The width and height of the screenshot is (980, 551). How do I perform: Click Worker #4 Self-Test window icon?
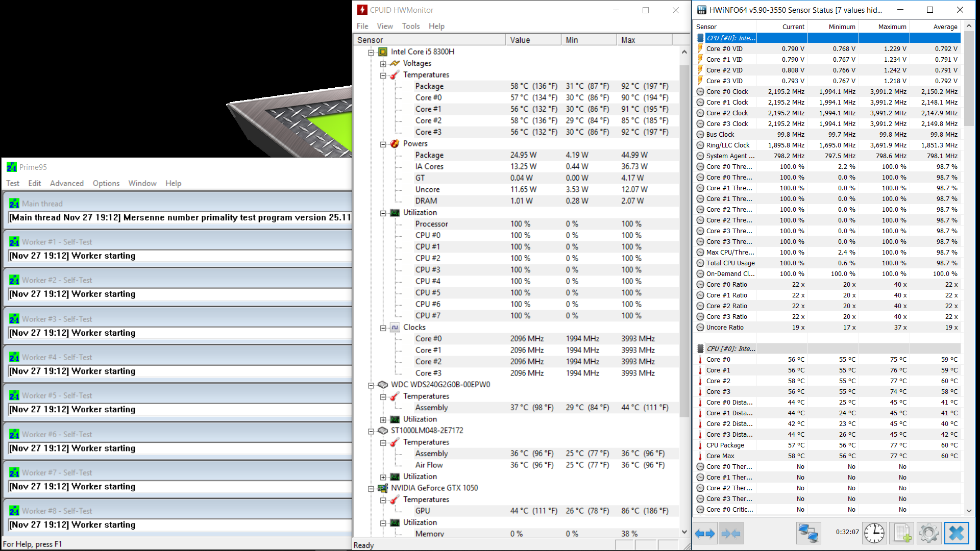(14, 357)
